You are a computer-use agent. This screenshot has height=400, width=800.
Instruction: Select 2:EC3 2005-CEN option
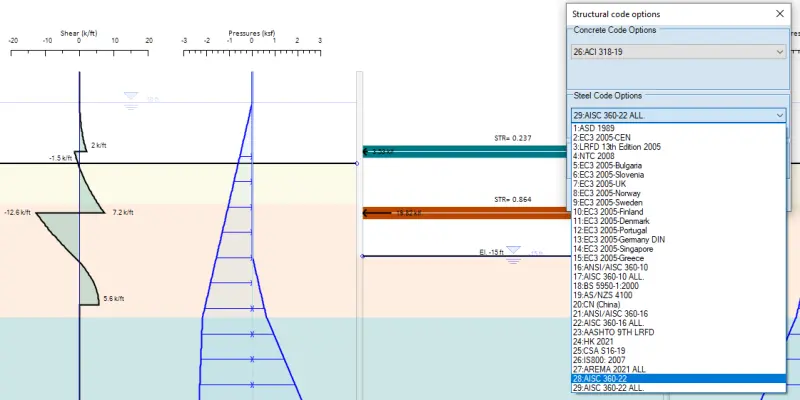coord(678,138)
